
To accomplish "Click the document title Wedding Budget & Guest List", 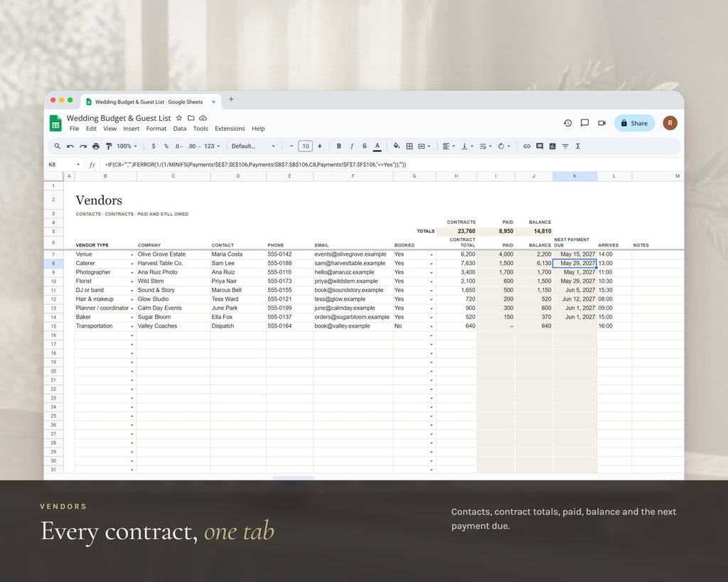I will 119,118.
